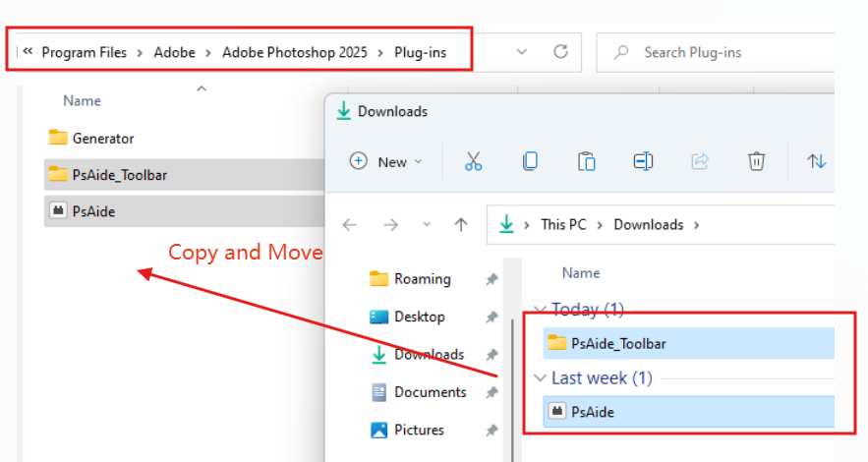Click the Cut scissors icon
This screenshot has width=868, height=462.
[x=473, y=162]
